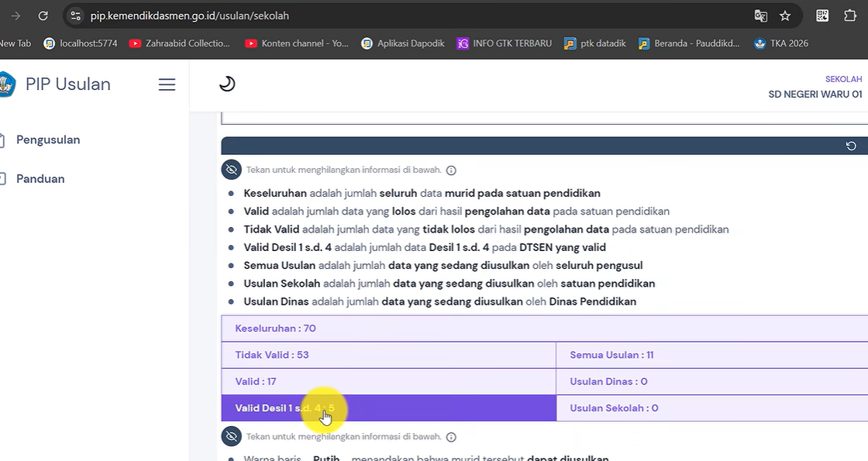Open the Panduan sidebar menu
The image size is (868, 461).
click(x=40, y=179)
